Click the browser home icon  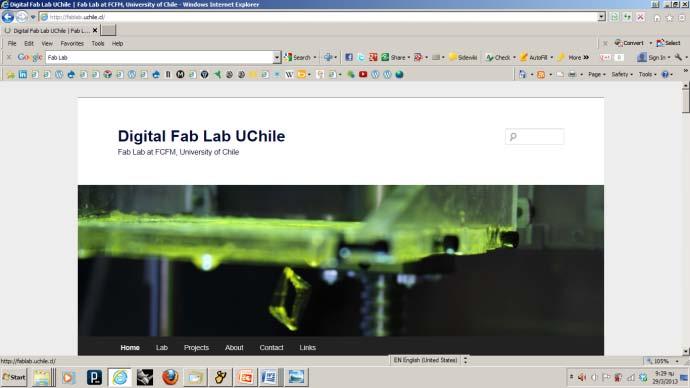657,18
